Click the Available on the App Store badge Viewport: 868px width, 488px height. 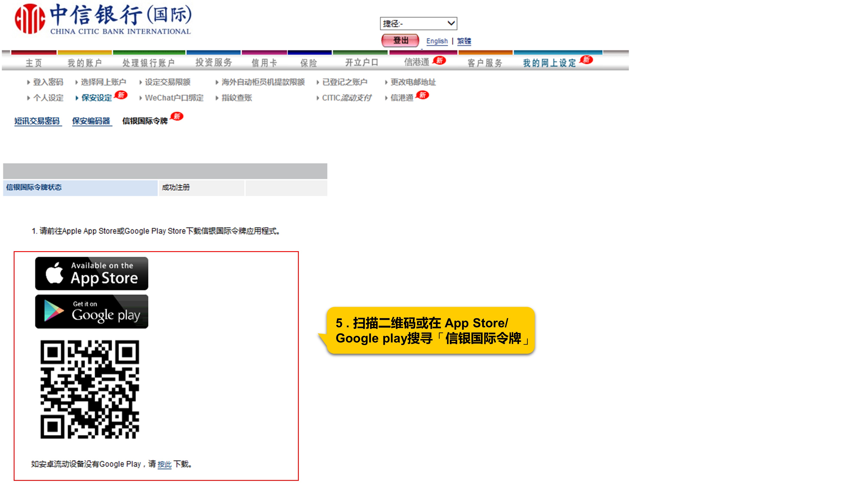click(x=92, y=273)
